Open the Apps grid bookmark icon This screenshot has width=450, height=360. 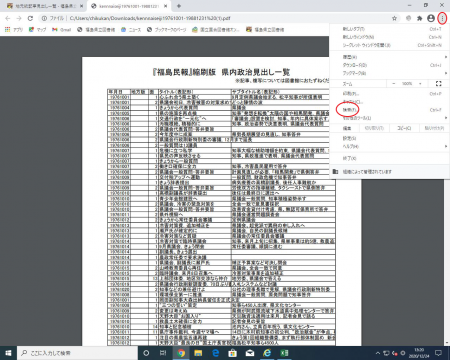8,30
